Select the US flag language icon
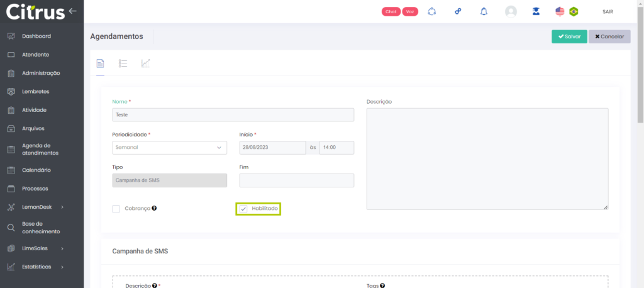Image resolution: width=644 pixels, height=288 pixels. click(560, 11)
